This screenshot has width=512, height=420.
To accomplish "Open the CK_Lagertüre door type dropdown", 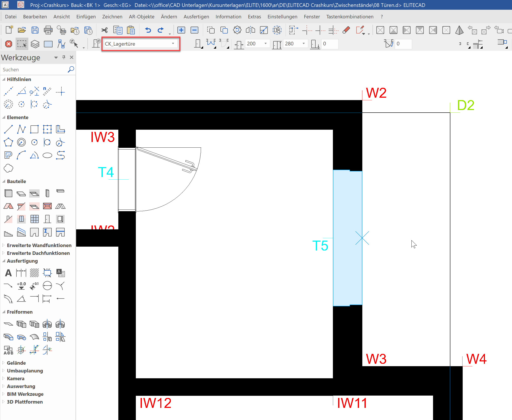I will coord(173,44).
